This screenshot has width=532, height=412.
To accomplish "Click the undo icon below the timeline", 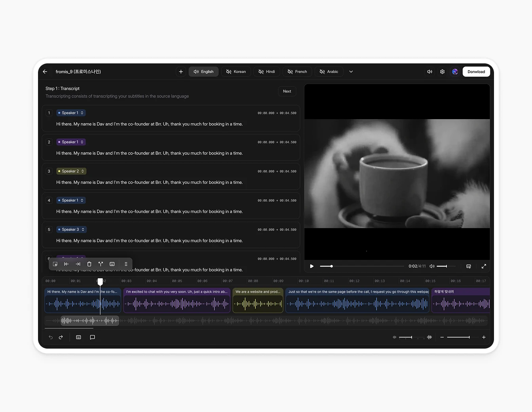I will [51, 337].
